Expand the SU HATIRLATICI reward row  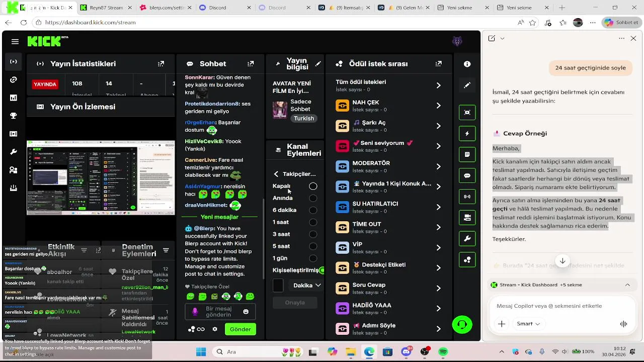[x=388, y=207]
